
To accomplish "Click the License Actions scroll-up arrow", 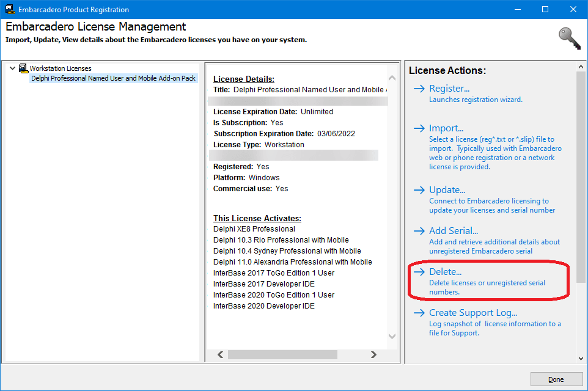I will point(581,67).
